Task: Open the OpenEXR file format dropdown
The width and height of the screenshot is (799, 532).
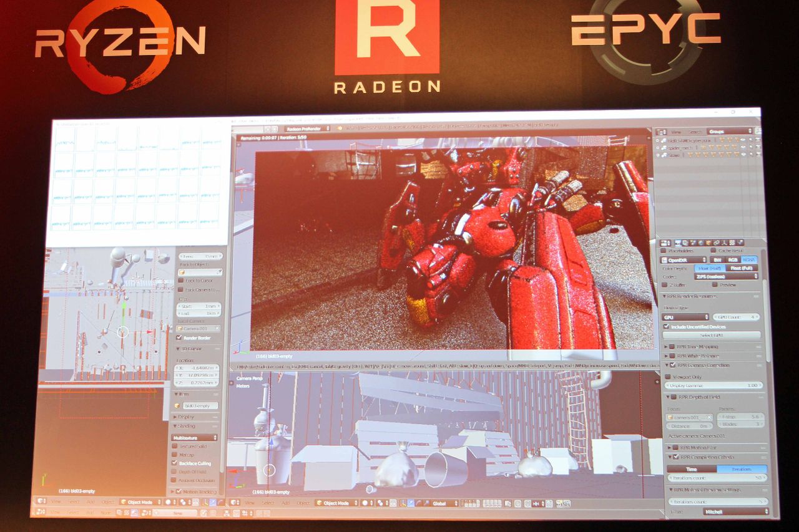Action: [685, 259]
